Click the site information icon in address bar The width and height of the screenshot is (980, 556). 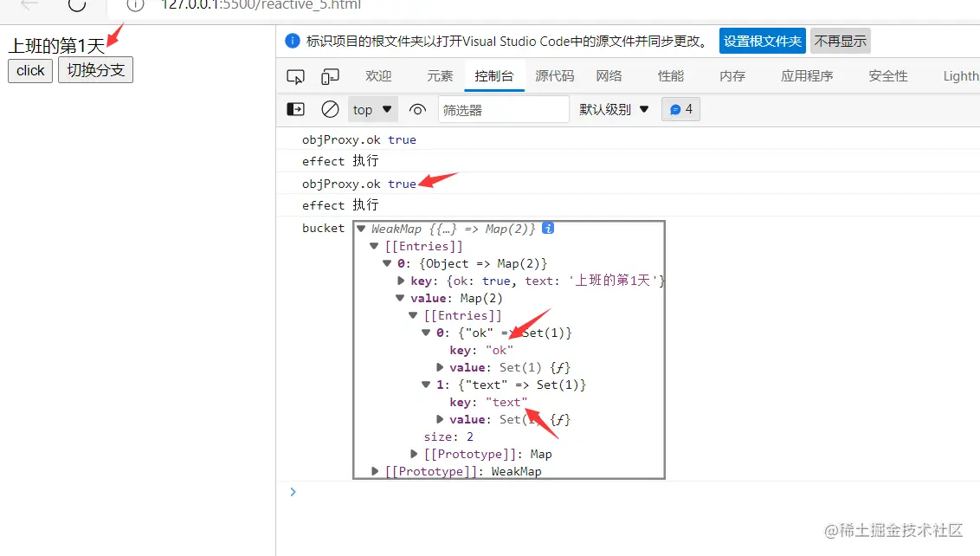tap(135, 5)
